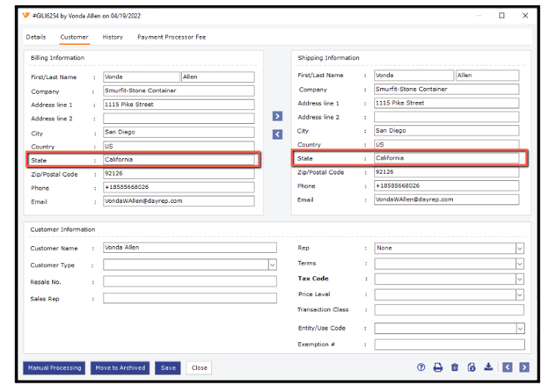The width and height of the screenshot is (549, 392).
Task: Click the help question mark icon
Action: (421, 367)
